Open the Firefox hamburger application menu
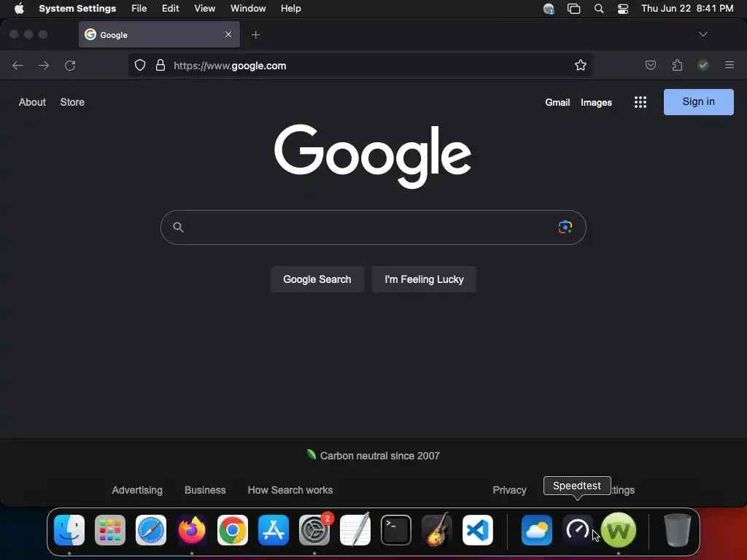Image resolution: width=747 pixels, height=560 pixels. (x=729, y=65)
